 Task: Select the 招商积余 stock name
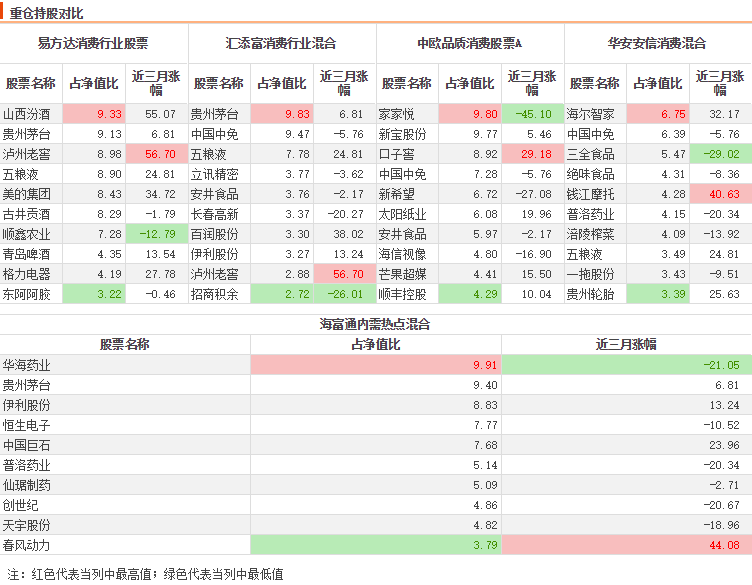(214, 294)
